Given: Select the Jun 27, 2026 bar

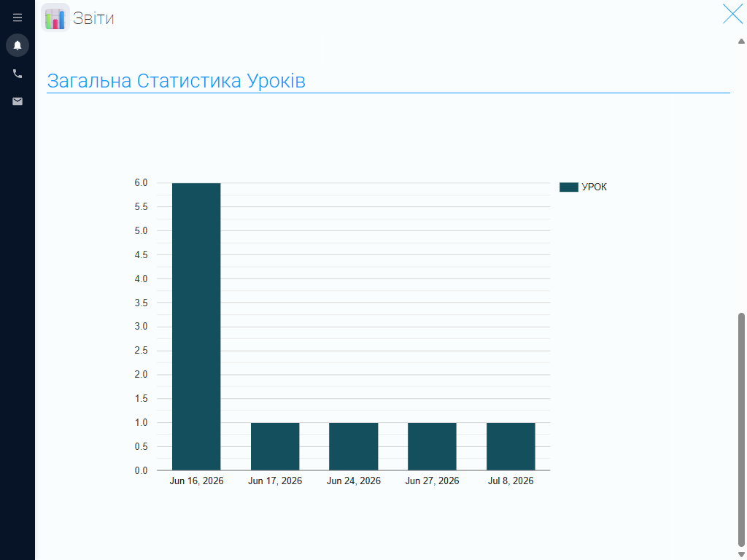Looking at the screenshot, I should tap(432, 447).
